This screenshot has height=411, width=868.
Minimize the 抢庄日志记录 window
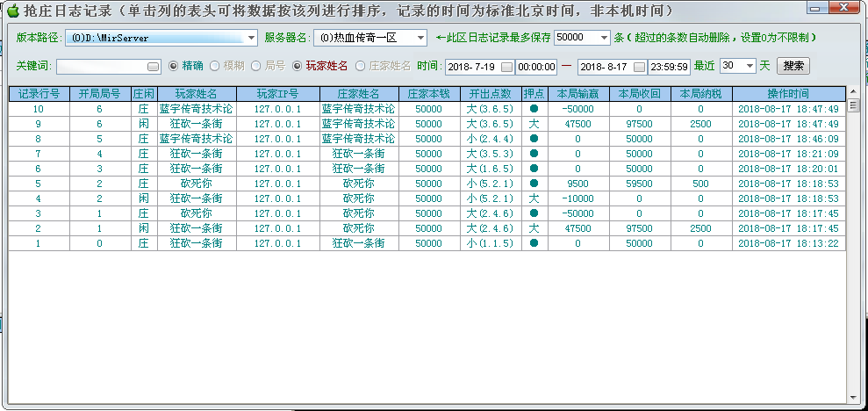tap(817, 10)
